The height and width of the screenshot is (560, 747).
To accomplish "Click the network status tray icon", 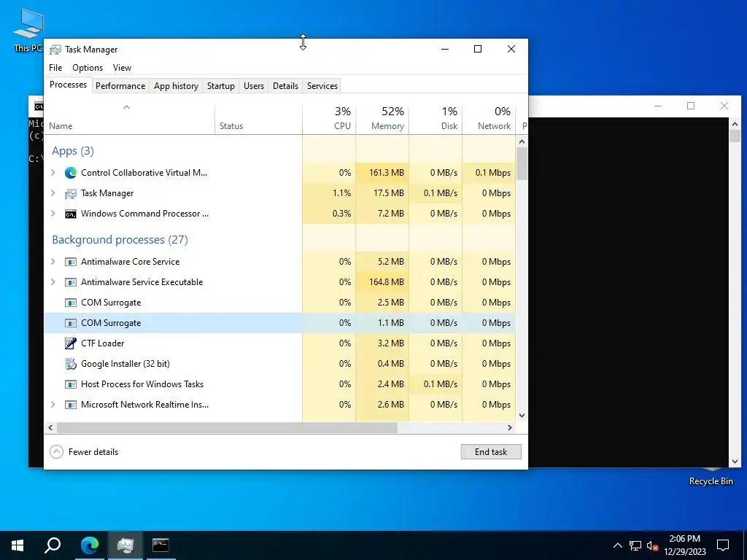I will (635, 545).
